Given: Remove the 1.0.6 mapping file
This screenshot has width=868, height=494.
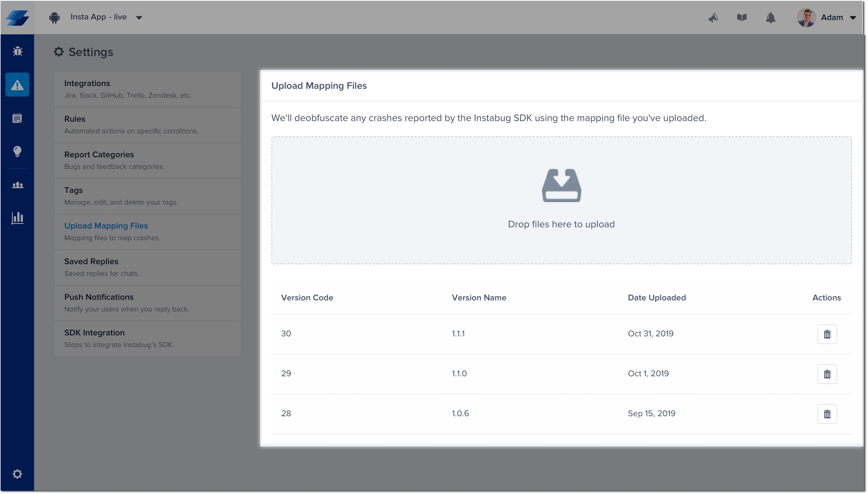Looking at the screenshot, I should [827, 414].
